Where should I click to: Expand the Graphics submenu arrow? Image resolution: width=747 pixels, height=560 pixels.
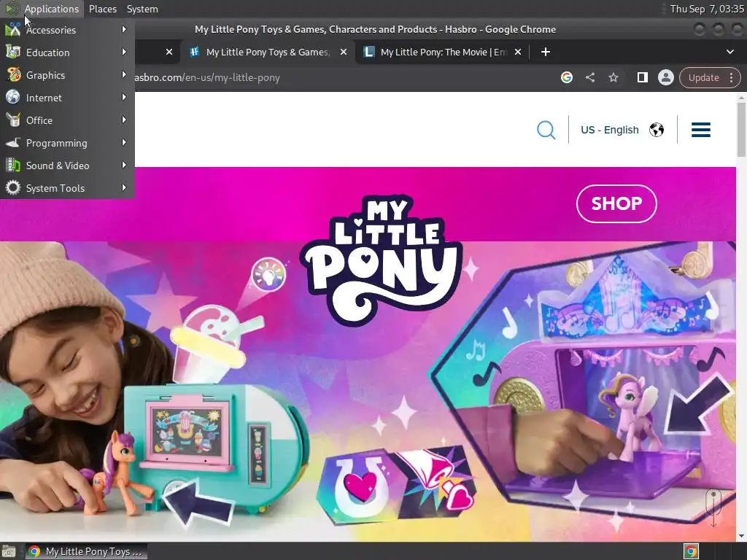[124, 75]
